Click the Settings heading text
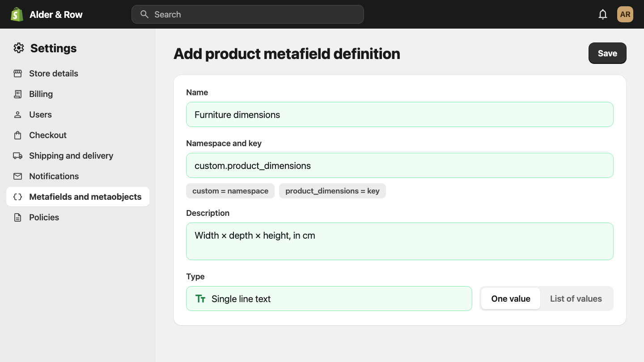This screenshot has height=362, width=644. (54, 48)
